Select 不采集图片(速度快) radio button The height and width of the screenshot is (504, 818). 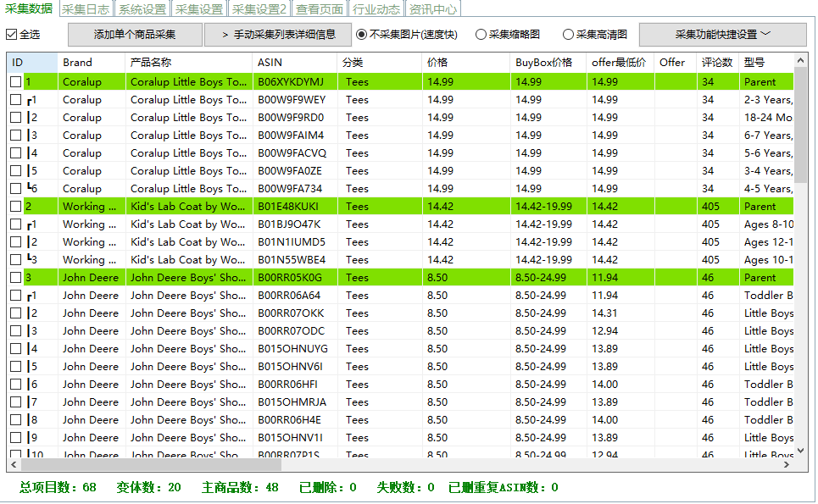tap(361, 35)
